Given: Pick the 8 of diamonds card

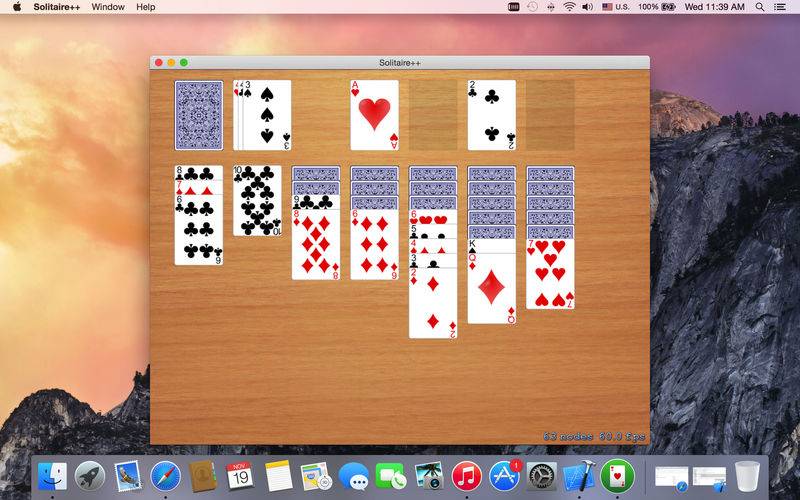Looking at the screenshot, I should [x=316, y=245].
